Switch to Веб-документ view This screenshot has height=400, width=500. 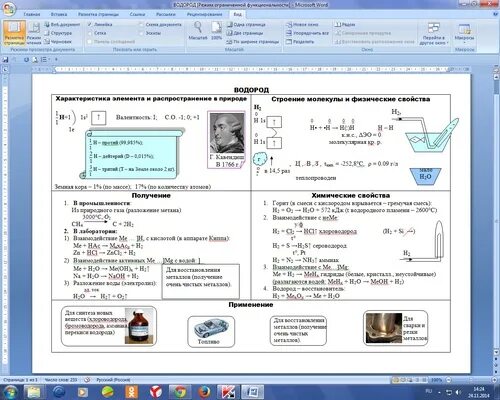tap(62, 25)
